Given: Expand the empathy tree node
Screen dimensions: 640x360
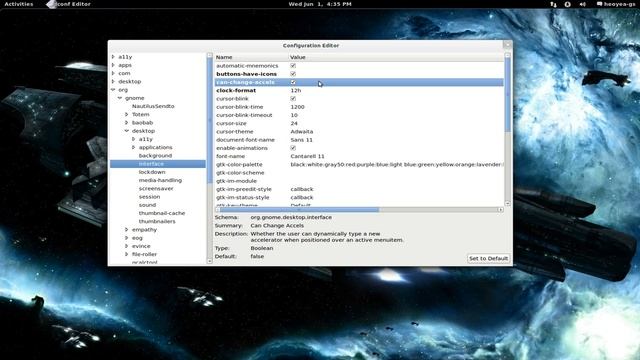Looking at the screenshot, I should click(x=127, y=229).
